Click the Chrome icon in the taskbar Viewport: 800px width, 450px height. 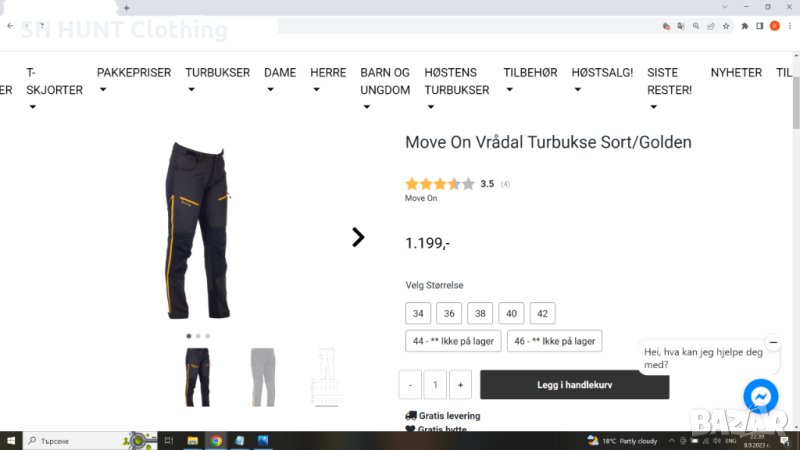(216, 441)
